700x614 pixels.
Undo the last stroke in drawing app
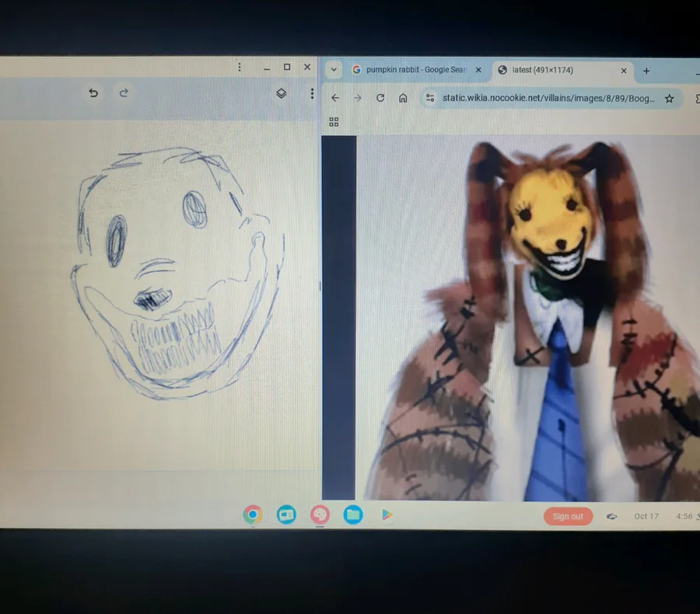(x=93, y=92)
